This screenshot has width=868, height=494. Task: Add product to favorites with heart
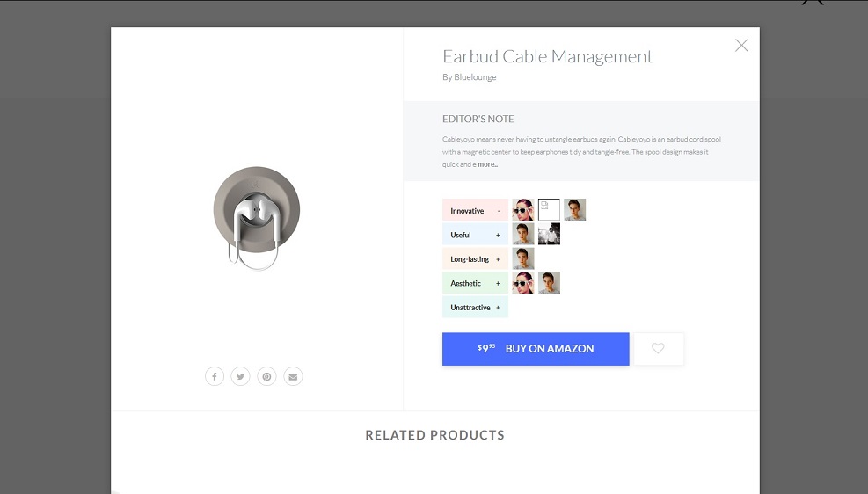tap(658, 348)
